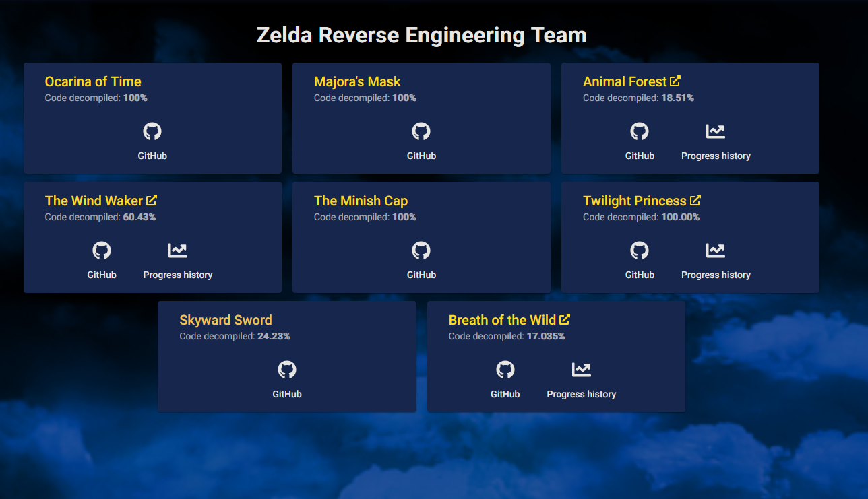Click the 60.43% decompiled value
The width and height of the screenshot is (868, 499).
point(139,217)
